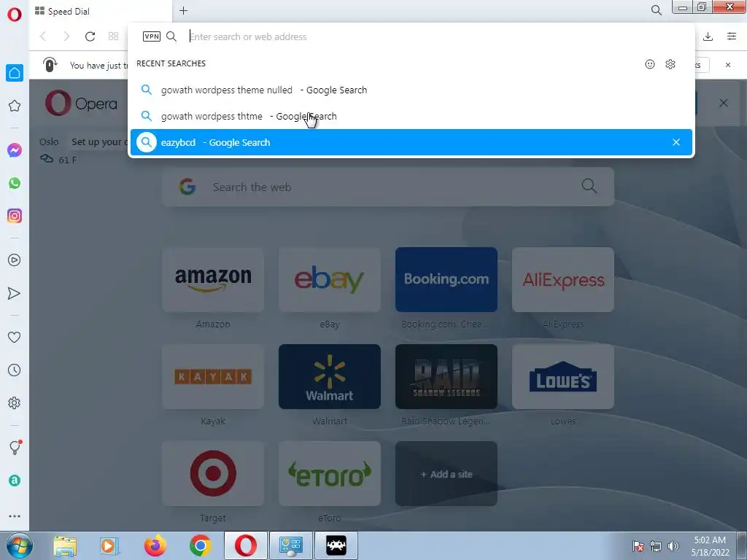
Task: Open My Flow arrow icon in sidebar
Action: click(15, 293)
